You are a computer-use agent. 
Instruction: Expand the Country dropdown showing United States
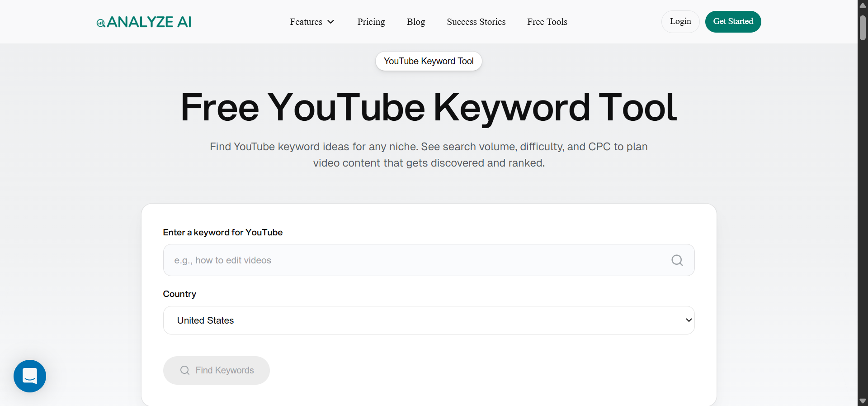point(429,320)
